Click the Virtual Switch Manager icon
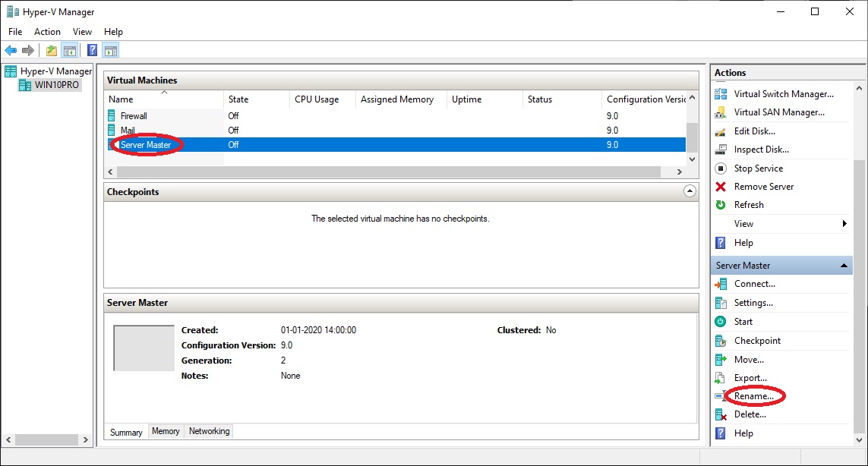This screenshot has width=868, height=466. (x=721, y=94)
